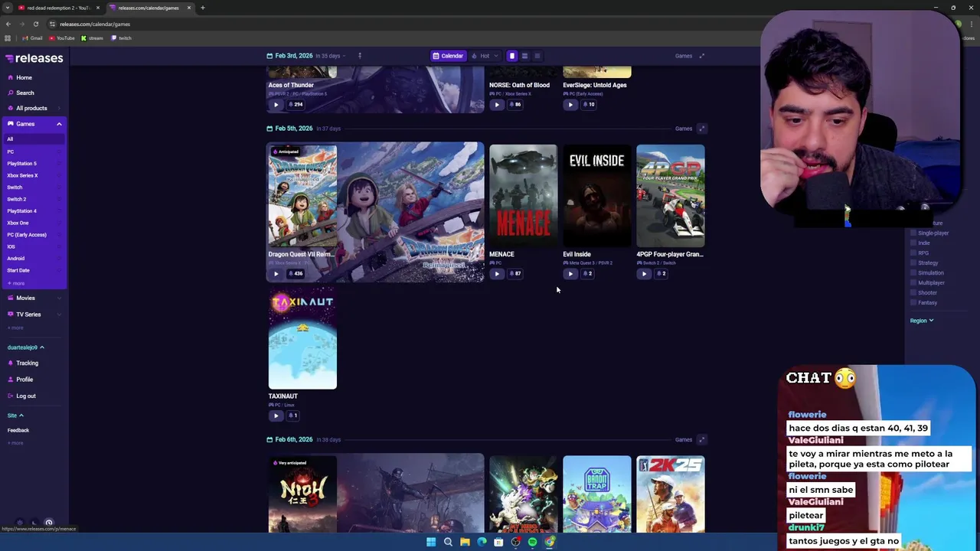
Task: Open the Calendar view tab
Action: (x=448, y=56)
